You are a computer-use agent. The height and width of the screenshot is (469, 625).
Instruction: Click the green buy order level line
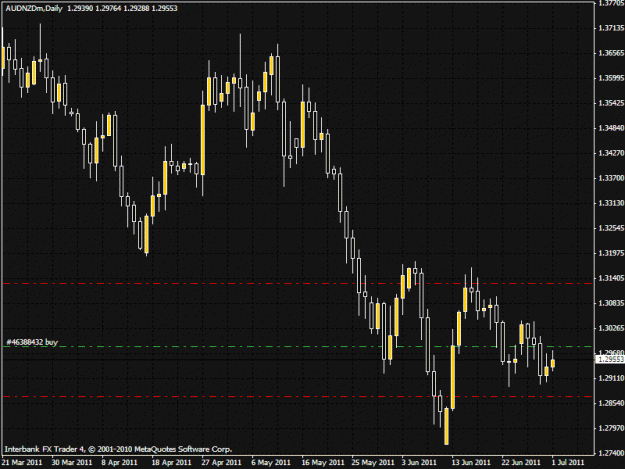[x=298, y=347]
